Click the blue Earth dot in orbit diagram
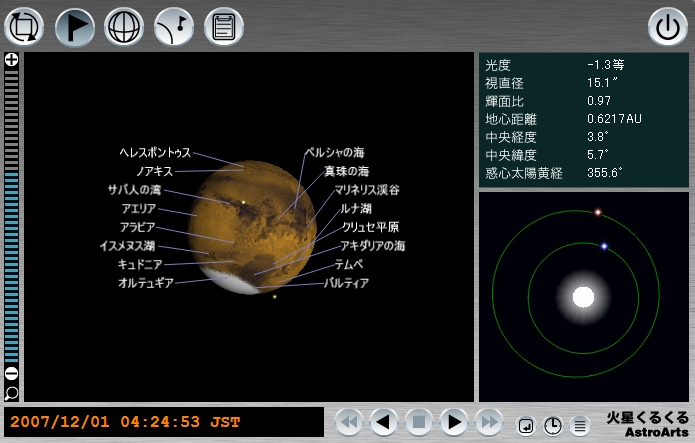This screenshot has width=695, height=443. pyautogui.click(x=604, y=246)
